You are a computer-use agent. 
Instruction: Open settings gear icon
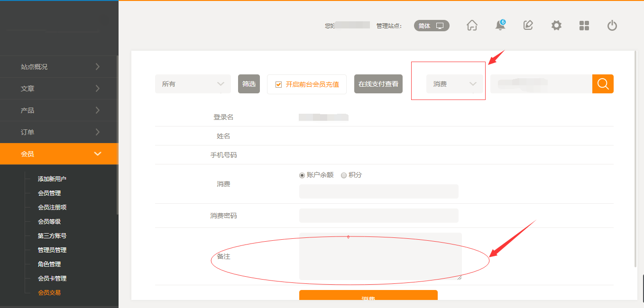coord(556,26)
